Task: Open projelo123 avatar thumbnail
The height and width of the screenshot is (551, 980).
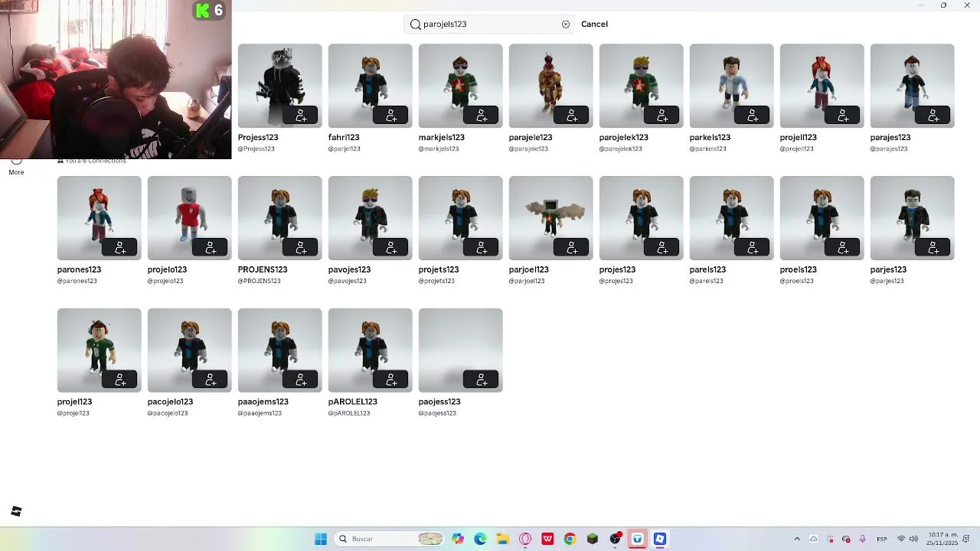Action: pyautogui.click(x=190, y=218)
